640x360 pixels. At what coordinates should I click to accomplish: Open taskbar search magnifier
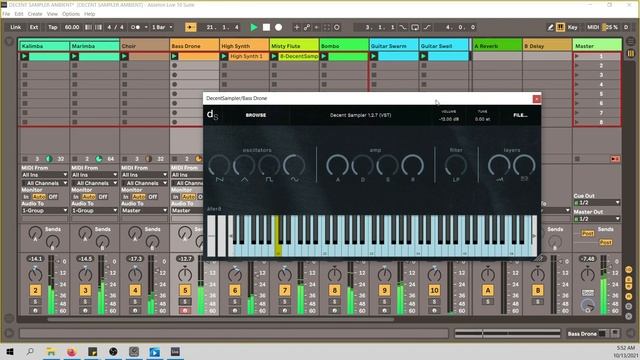[30, 351]
